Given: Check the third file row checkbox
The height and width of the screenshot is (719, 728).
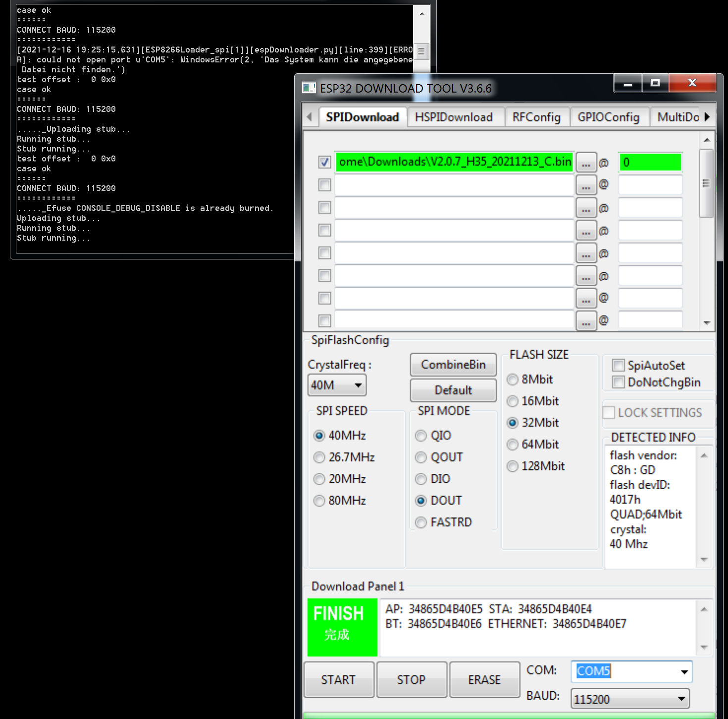Looking at the screenshot, I should (x=325, y=207).
